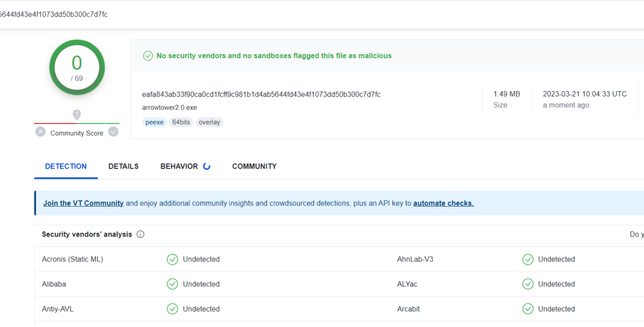The width and height of the screenshot is (644, 327).
Task: Go to the COMMUNITY tab
Action: [254, 166]
